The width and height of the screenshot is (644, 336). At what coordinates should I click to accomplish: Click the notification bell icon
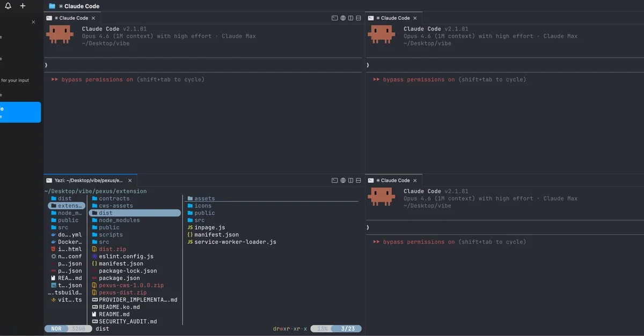pyautogui.click(x=8, y=6)
